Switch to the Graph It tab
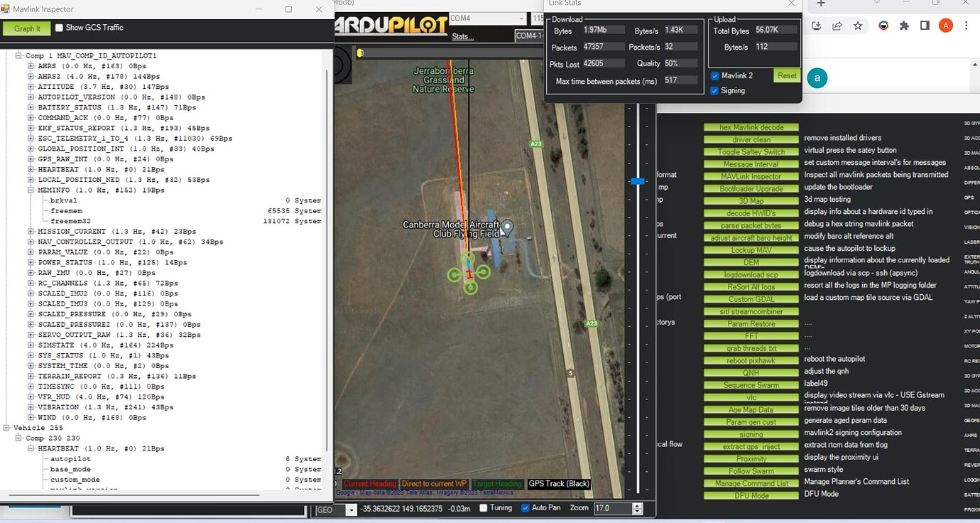 (26, 28)
